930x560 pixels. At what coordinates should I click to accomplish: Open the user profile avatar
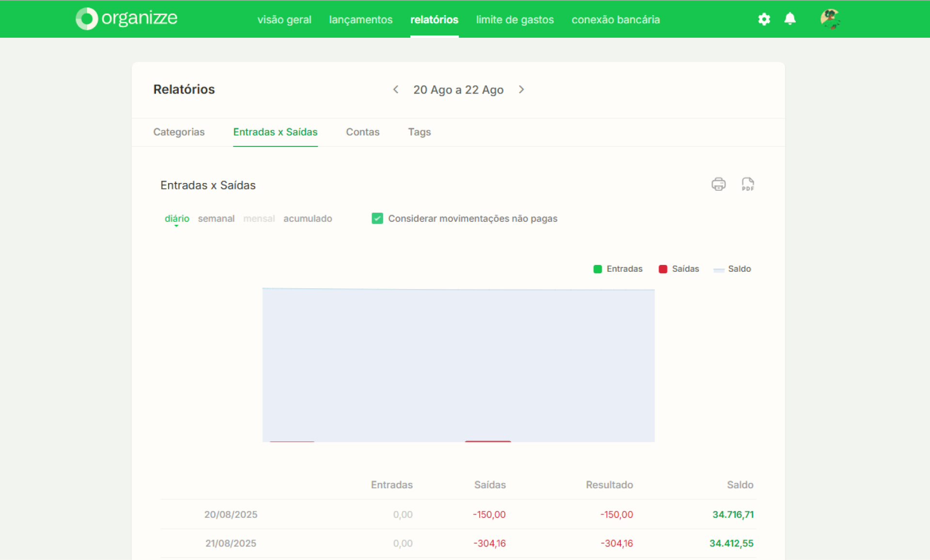pos(830,19)
